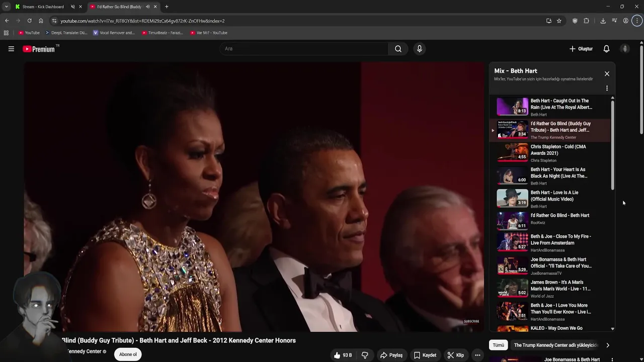Click the playlist panel scrollbar thumb
Image resolution: width=644 pixels, height=362 pixels.
coord(612,145)
